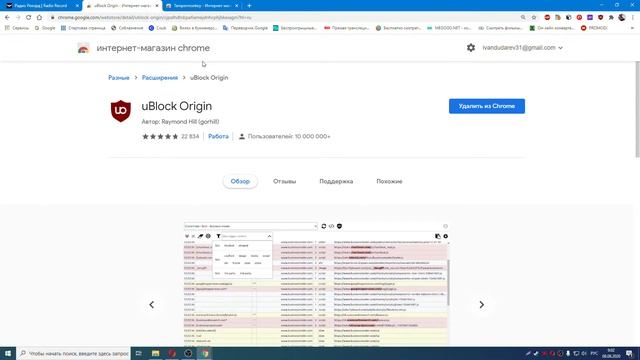Open the Расширения breadcrumb link

pos(160,78)
